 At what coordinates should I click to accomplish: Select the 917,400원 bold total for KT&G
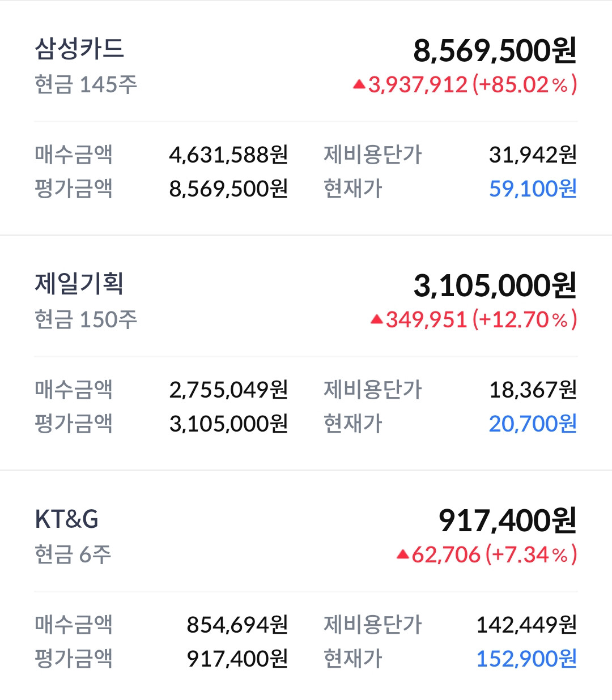pos(507,520)
